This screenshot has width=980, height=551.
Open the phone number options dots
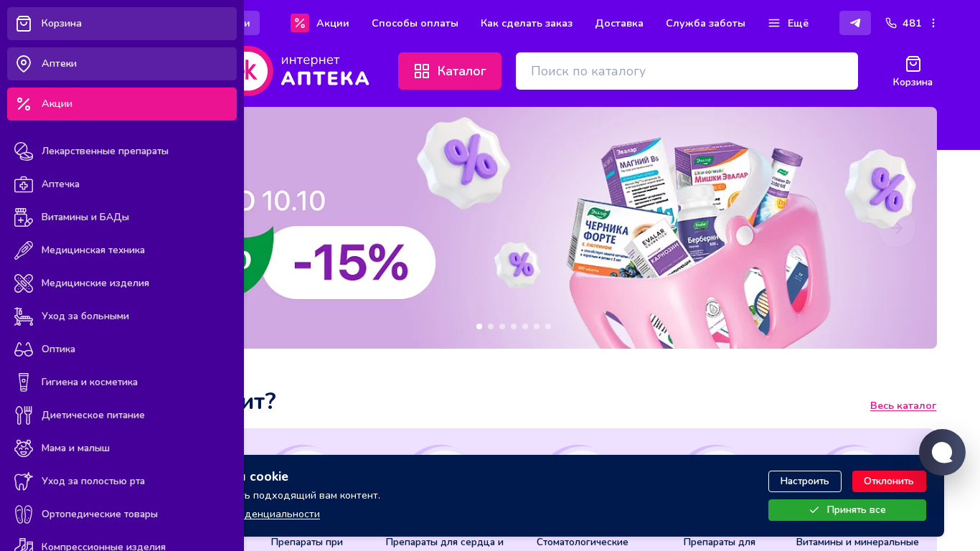(x=933, y=23)
